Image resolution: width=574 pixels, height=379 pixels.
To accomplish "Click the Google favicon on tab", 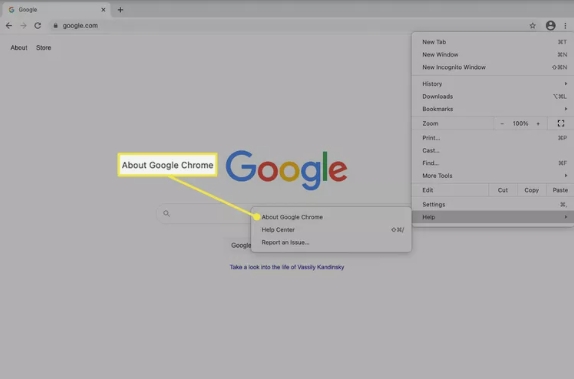I will [x=11, y=10].
